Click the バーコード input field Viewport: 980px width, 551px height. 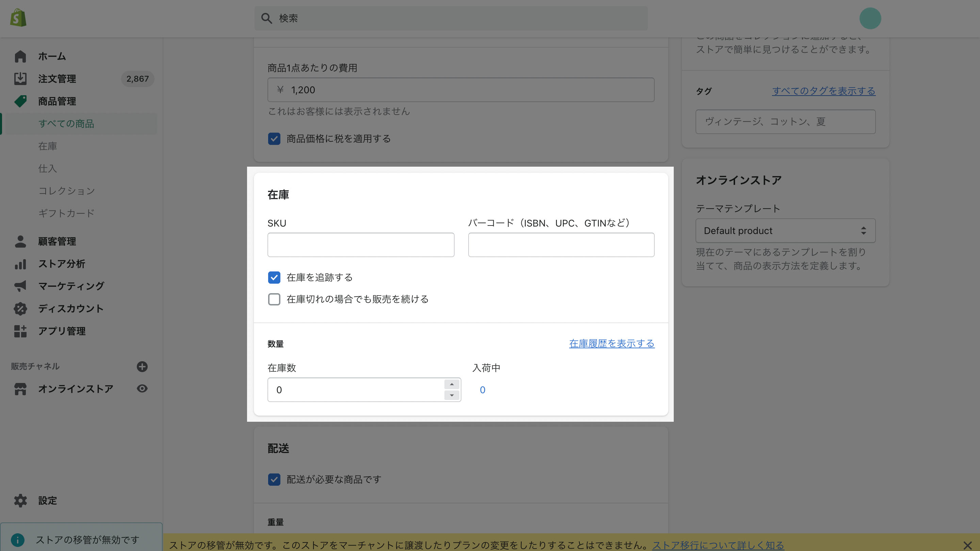pyautogui.click(x=561, y=245)
